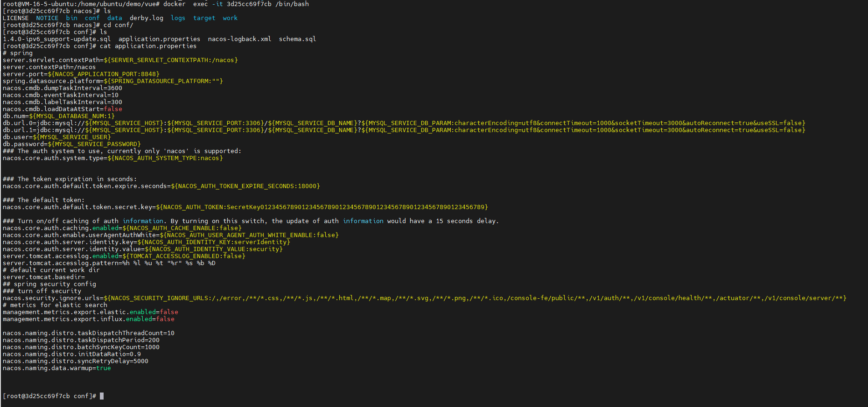This screenshot has height=407, width=868.
Task: Click the '1.4.0-ipv6_support-update.sql' file name
Action: tap(57, 39)
